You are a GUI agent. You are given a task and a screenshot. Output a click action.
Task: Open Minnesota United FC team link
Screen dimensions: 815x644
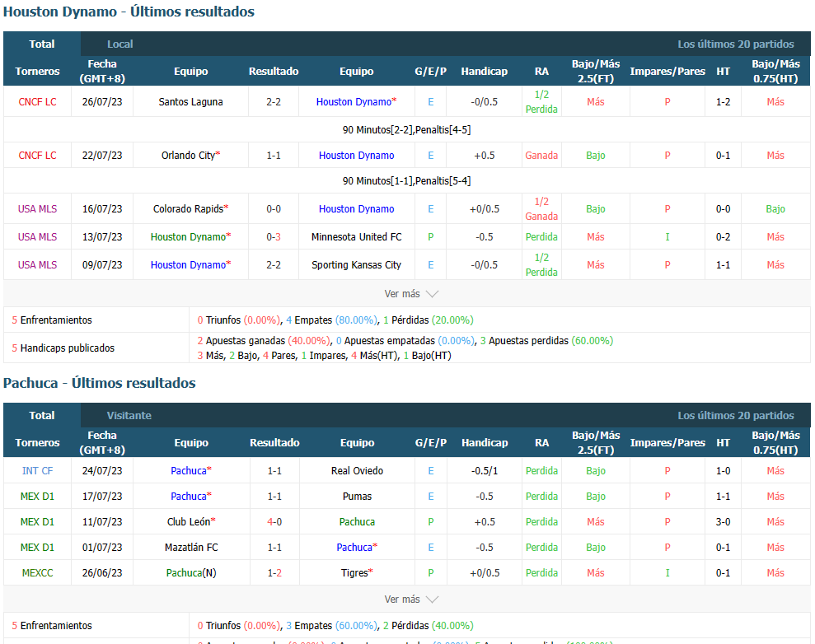tap(357, 237)
